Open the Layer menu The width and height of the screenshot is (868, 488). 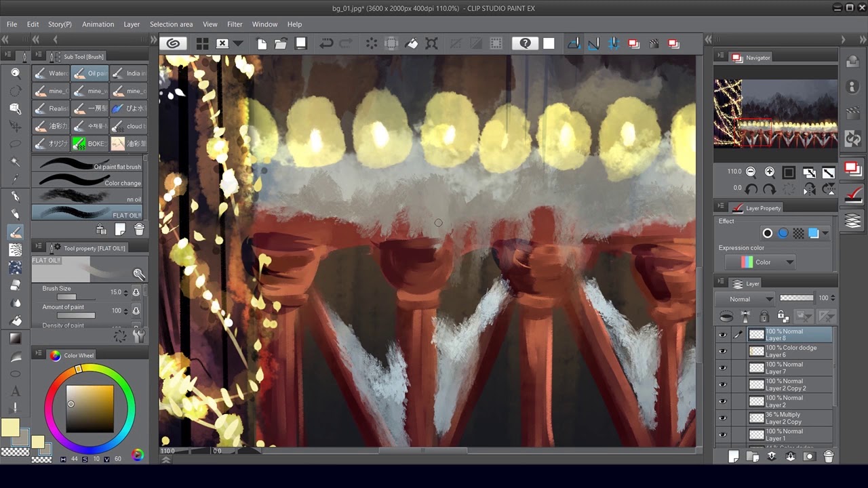point(132,24)
